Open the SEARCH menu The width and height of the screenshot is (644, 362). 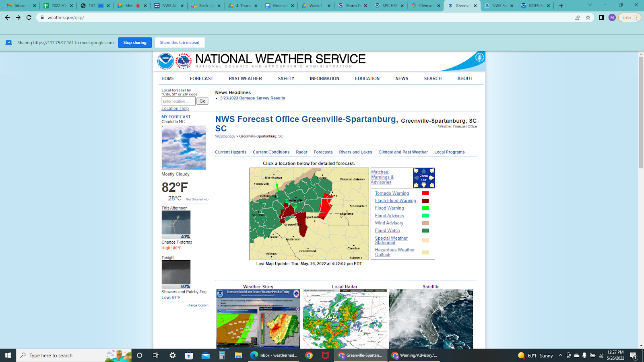pyautogui.click(x=433, y=78)
